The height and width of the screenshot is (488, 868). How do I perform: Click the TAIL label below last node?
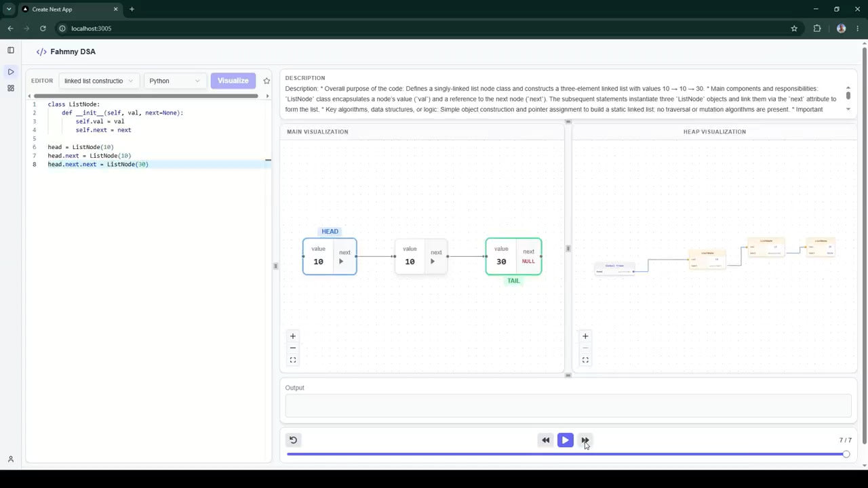[513, 281]
